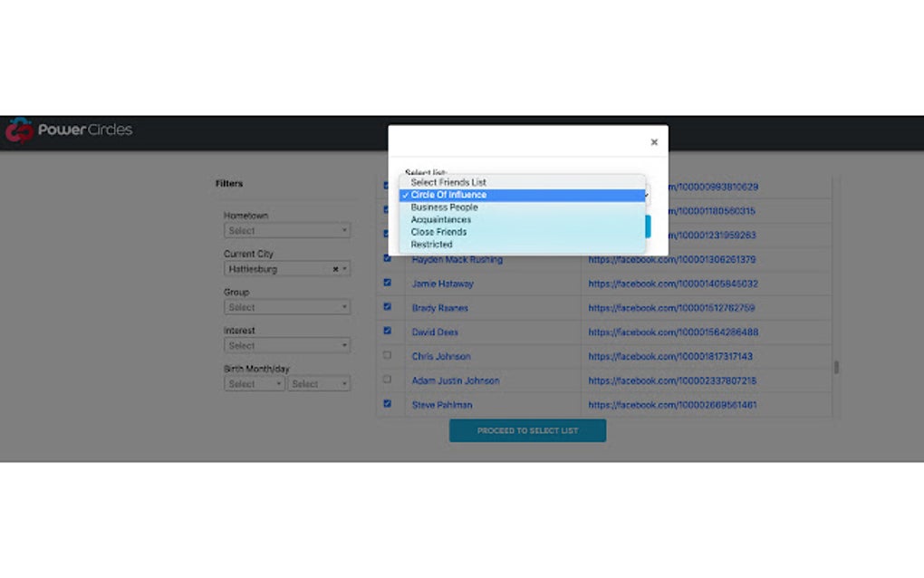Open the Birth Month dropdown
The image size is (924, 578).
point(255,383)
